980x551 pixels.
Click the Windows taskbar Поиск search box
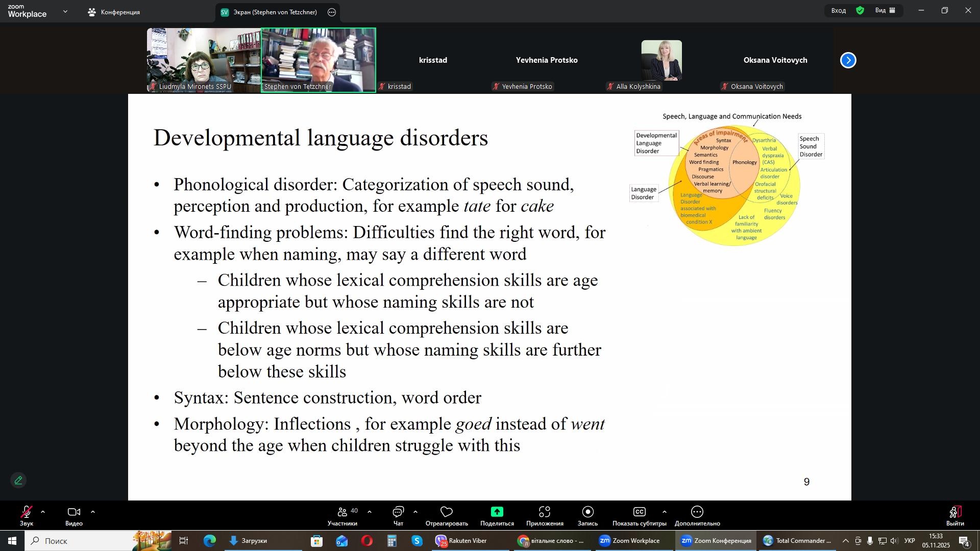coord(77,541)
